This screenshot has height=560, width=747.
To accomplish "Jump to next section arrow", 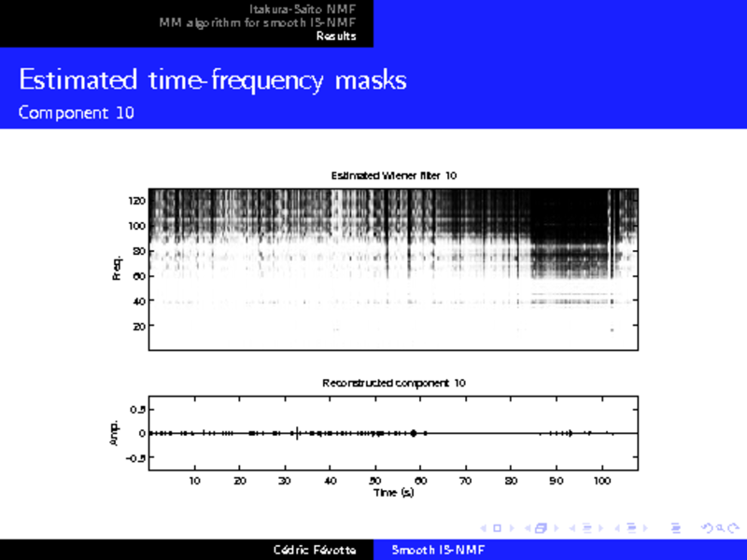I will [x=645, y=529].
